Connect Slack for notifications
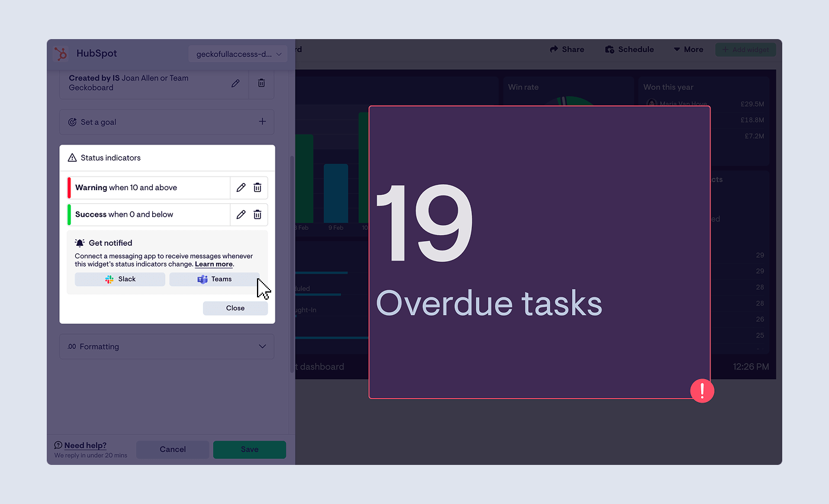This screenshot has height=504, width=829. click(x=120, y=279)
